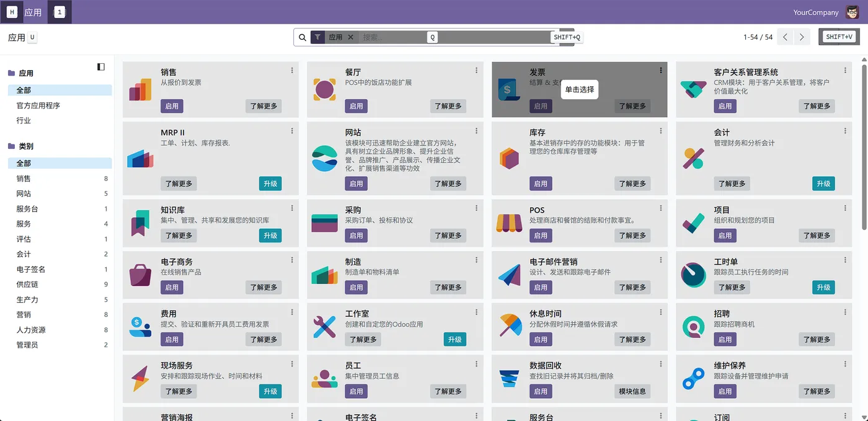Screen dimensions: 868x421
Task: Filter by 人力资源 category in sidebar
Action: [60, 330]
